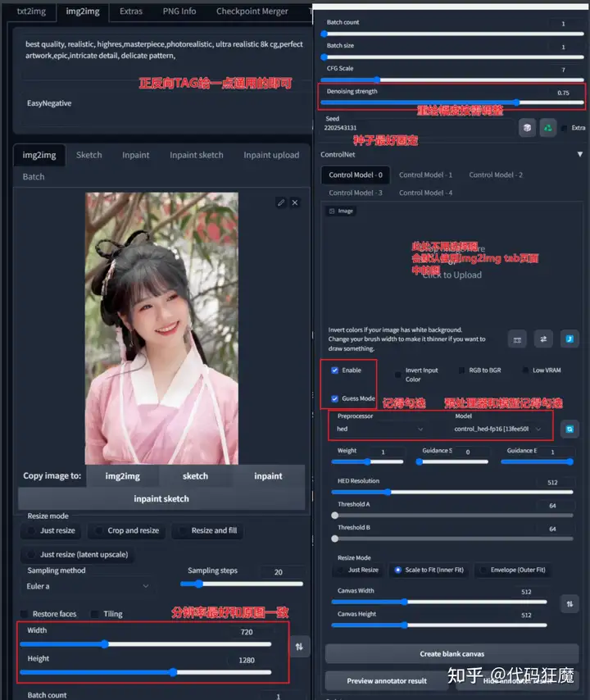Collapse the ControlNet section arrow
This screenshot has width=590, height=700.
pos(579,154)
